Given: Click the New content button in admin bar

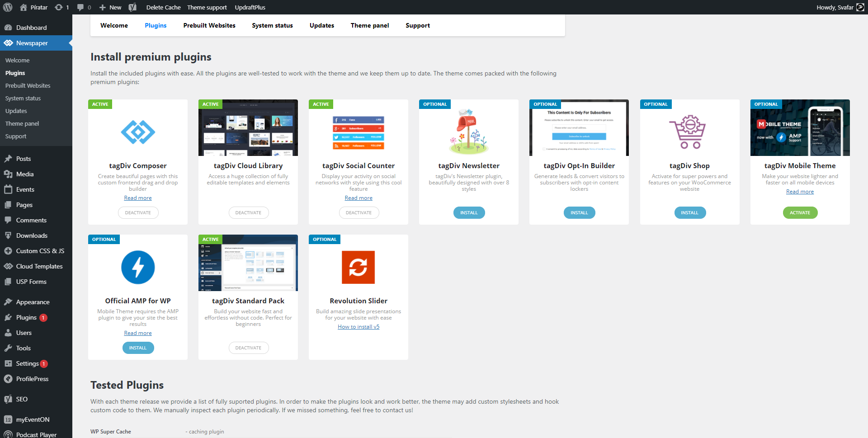Looking at the screenshot, I should pyautogui.click(x=110, y=7).
